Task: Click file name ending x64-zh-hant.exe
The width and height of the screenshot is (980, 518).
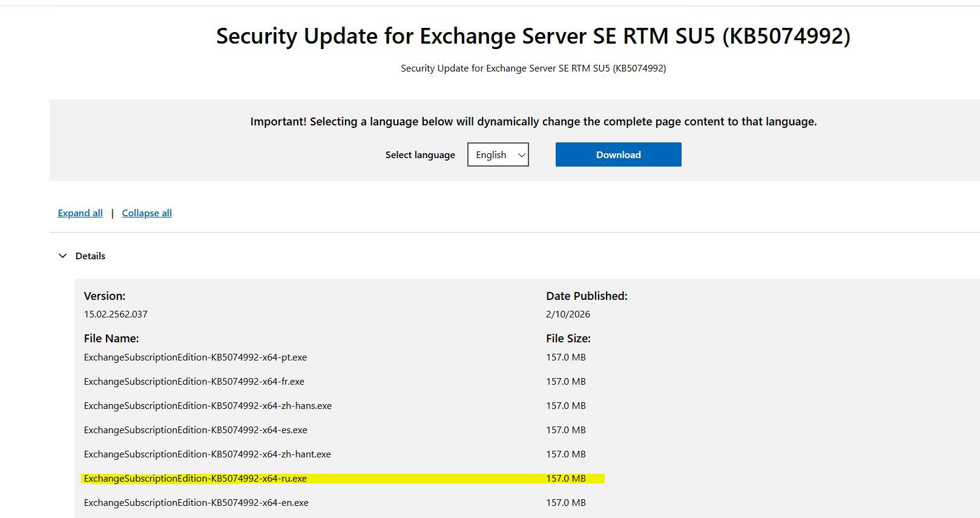Action: click(208, 454)
